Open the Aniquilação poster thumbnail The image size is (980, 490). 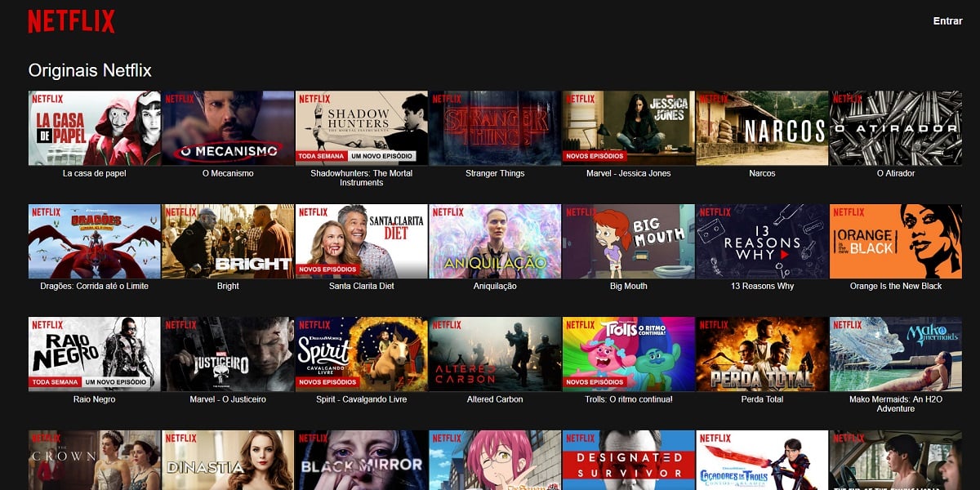[495, 242]
